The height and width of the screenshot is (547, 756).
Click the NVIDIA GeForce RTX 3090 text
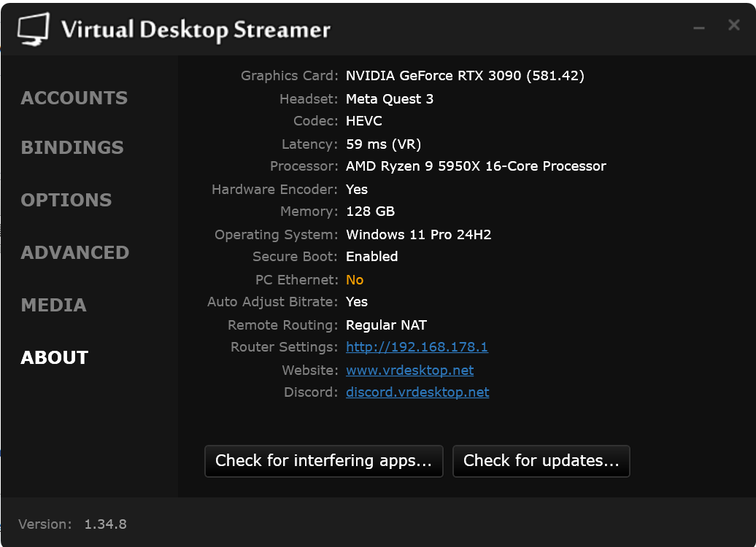point(465,75)
